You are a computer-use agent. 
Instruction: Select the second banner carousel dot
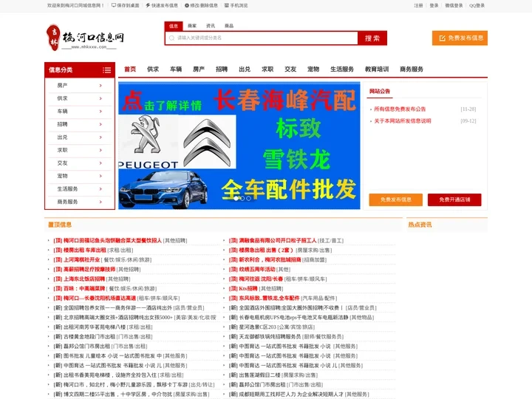[242, 199]
